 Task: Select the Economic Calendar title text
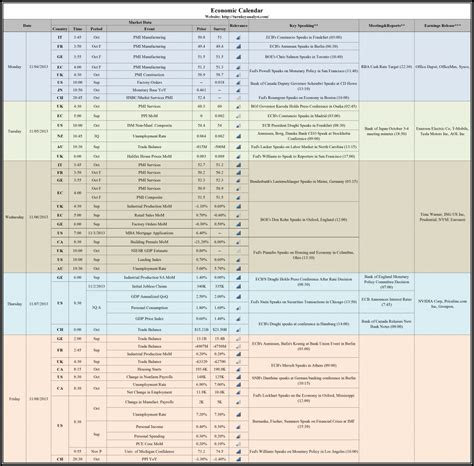point(237,10)
